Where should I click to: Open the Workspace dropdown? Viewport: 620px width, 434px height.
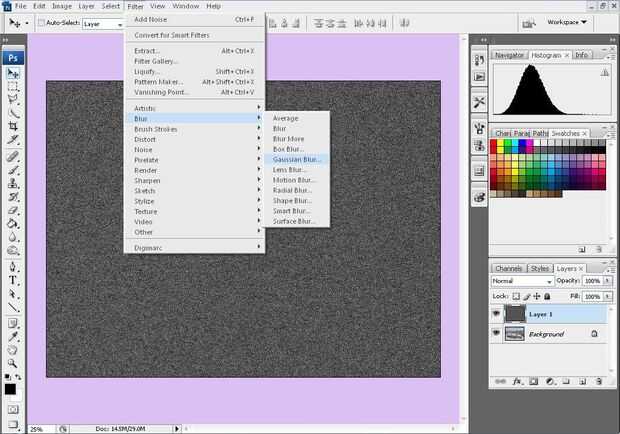(x=567, y=22)
